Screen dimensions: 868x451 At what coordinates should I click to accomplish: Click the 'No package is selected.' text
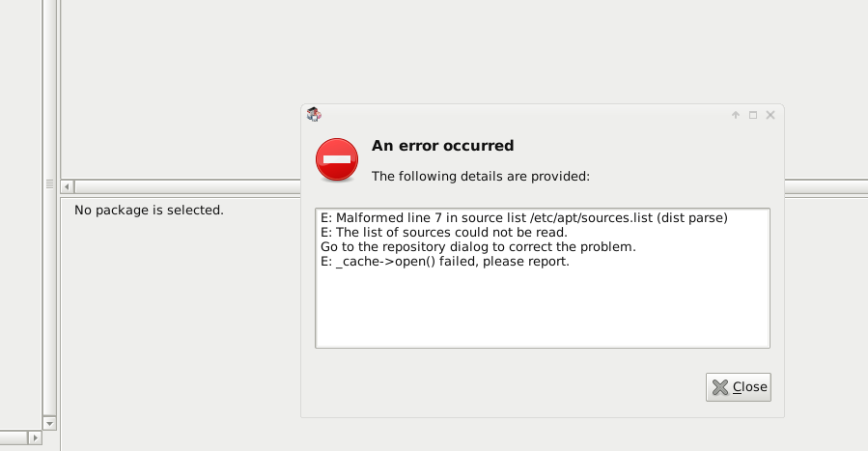149,210
